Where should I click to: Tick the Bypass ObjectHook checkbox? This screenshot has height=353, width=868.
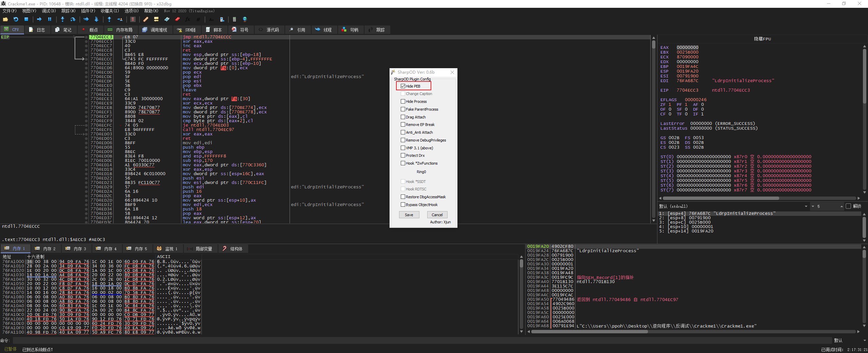click(x=403, y=205)
